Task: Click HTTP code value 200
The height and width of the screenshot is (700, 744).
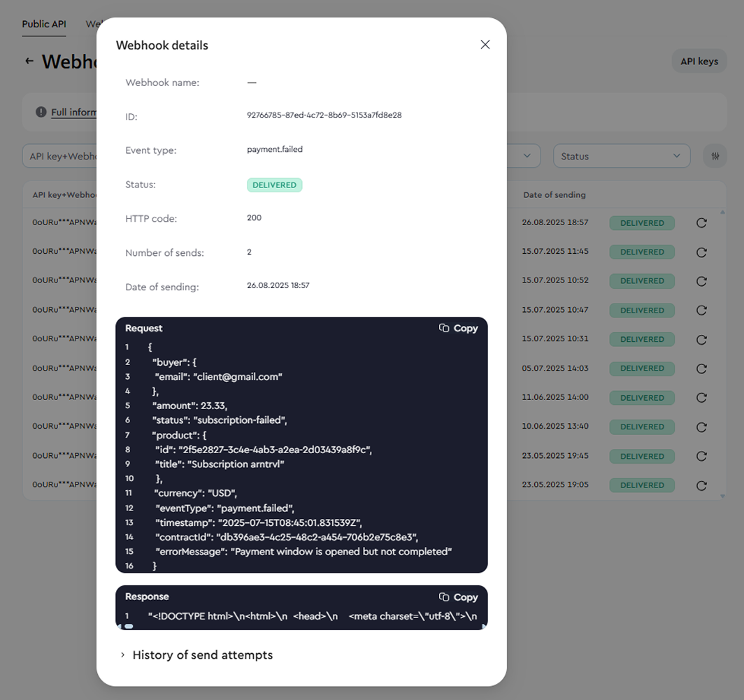Action: click(254, 217)
